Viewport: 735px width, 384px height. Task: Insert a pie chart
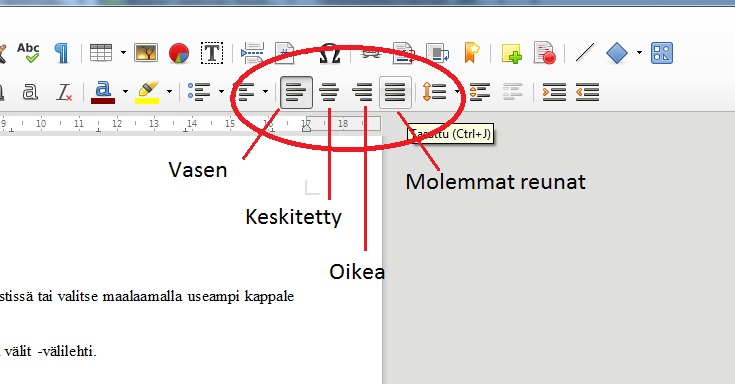point(179,53)
